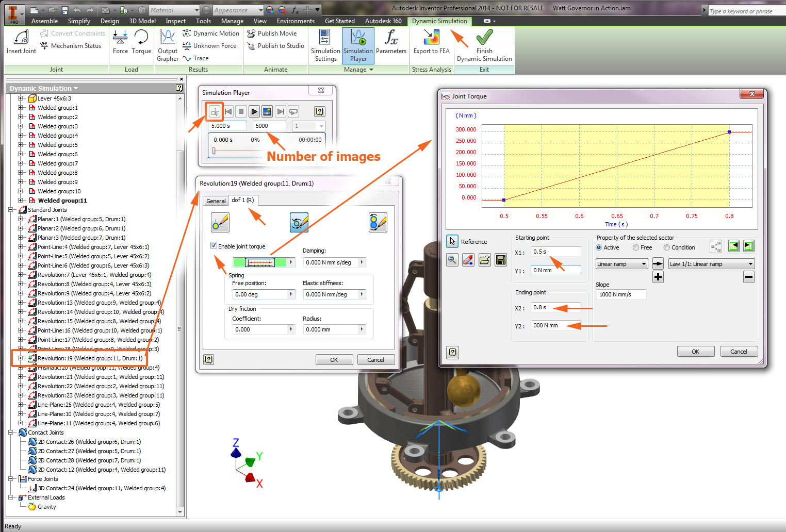The height and width of the screenshot is (532, 786).
Task: Click Cancel in the Joint Torque dialog
Action: coord(739,352)
